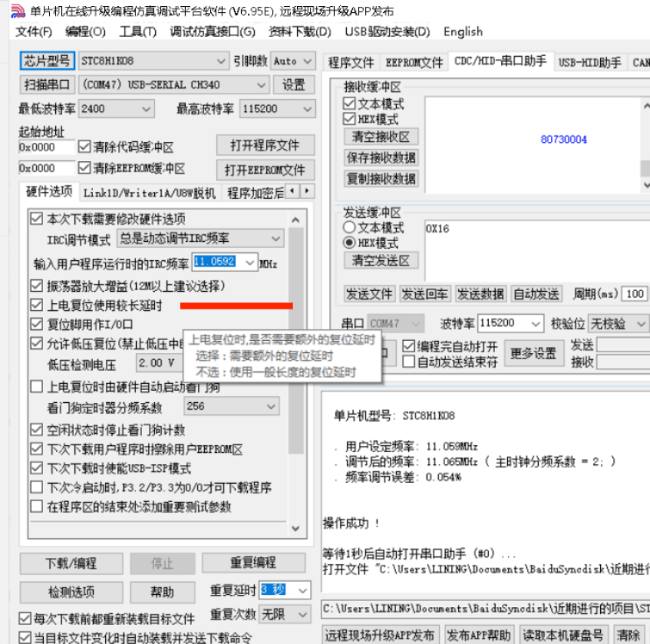This screenshot has height=644, width=650.
Task: Select the 程序文件 tab
Action: tap(351, 63)
